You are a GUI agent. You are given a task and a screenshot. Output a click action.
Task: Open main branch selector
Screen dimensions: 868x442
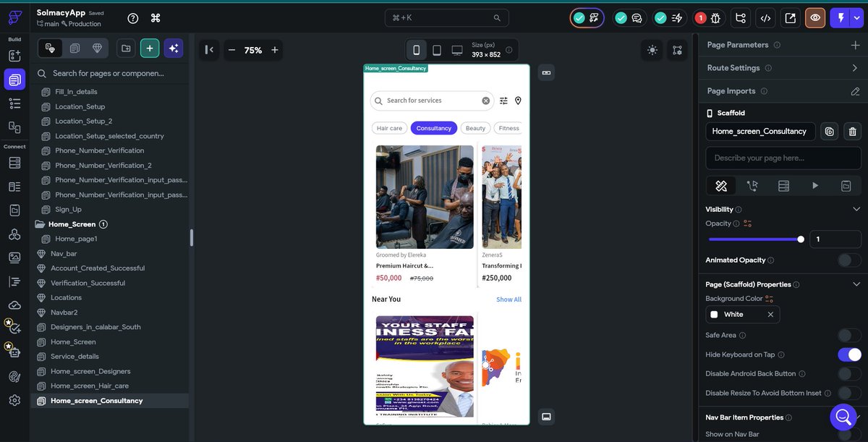click(x=47, y=24)
